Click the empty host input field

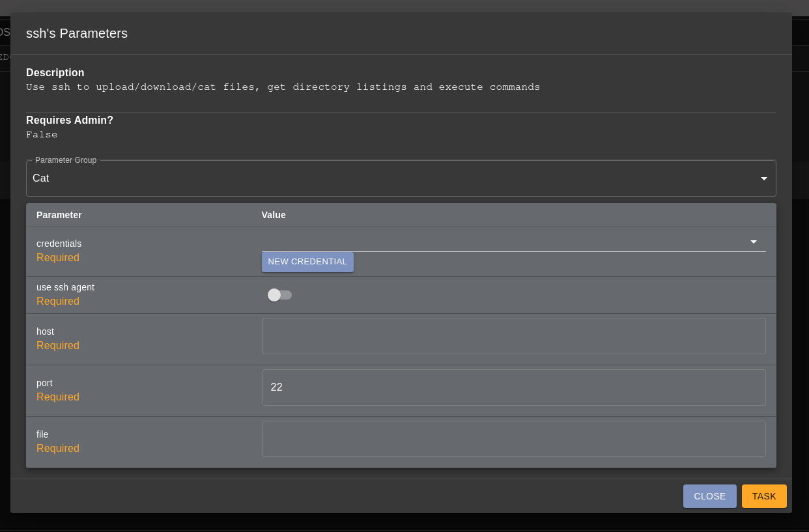(x=513, y=335)
